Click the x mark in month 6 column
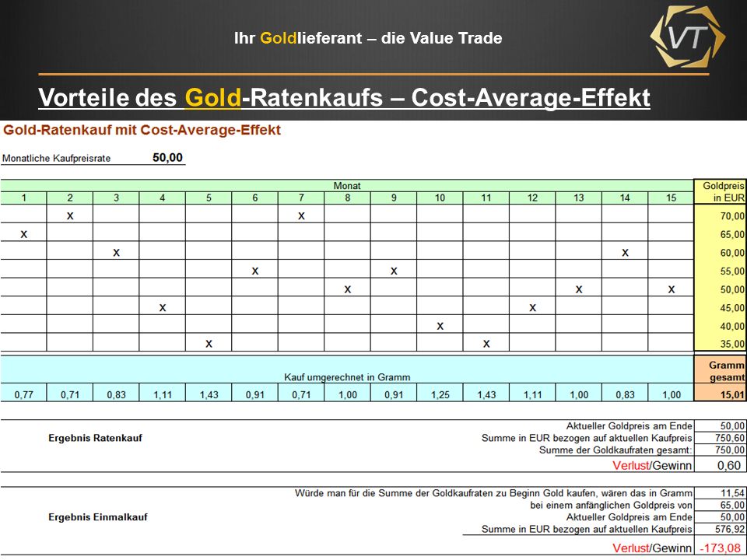 [255, 271]
